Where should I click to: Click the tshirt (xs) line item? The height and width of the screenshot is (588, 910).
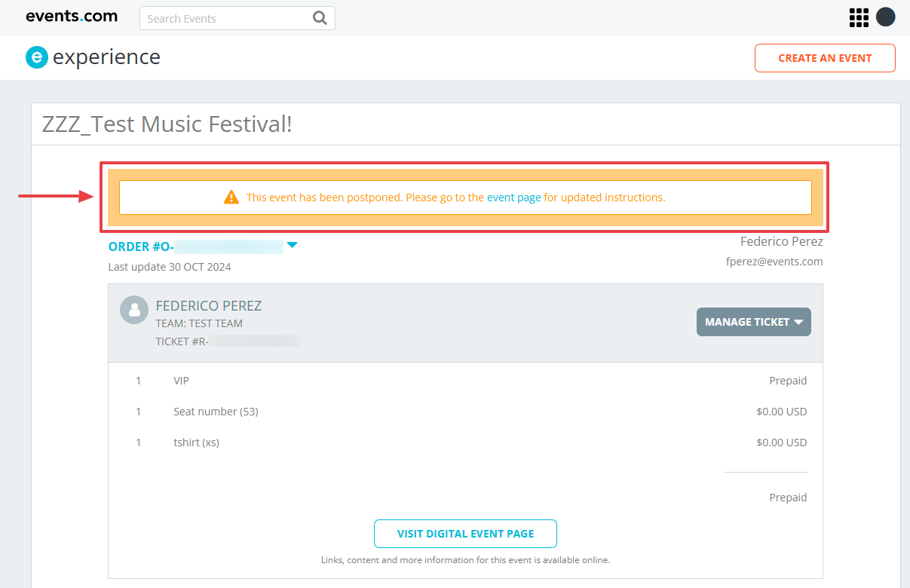(x=196, y=443)
